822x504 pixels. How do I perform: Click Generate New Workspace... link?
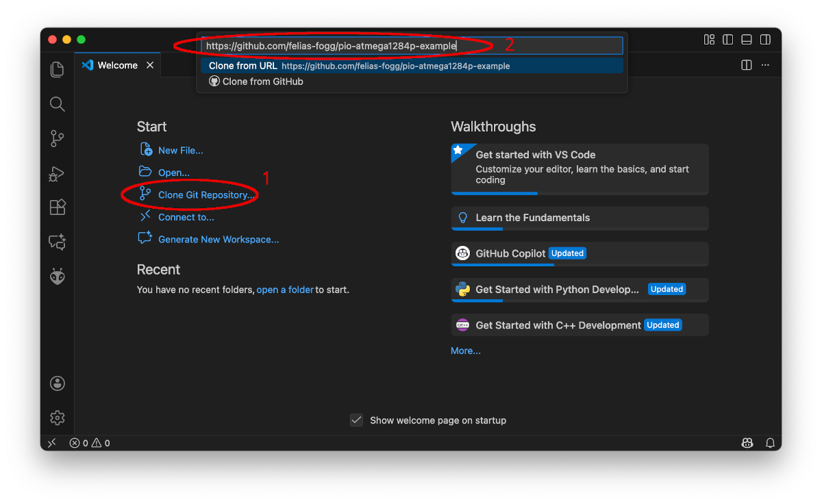click(x=219, y=240)
